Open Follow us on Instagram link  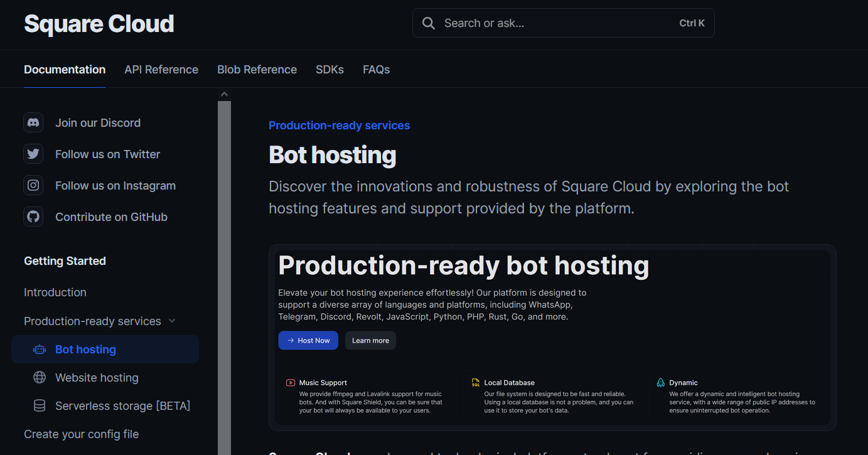pos(115,186)
